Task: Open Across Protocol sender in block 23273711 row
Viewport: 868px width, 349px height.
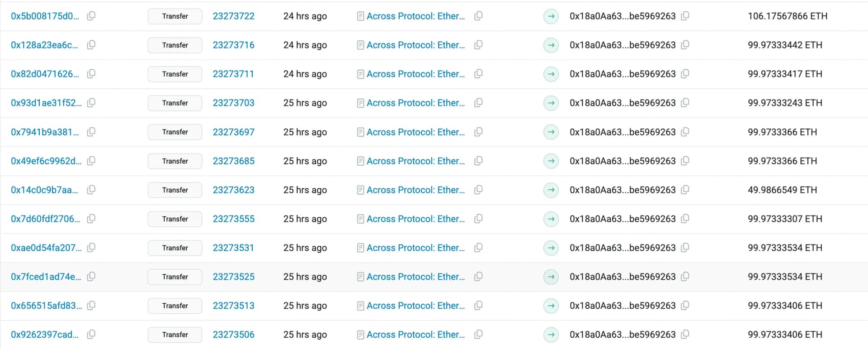Action: [415, 74]
